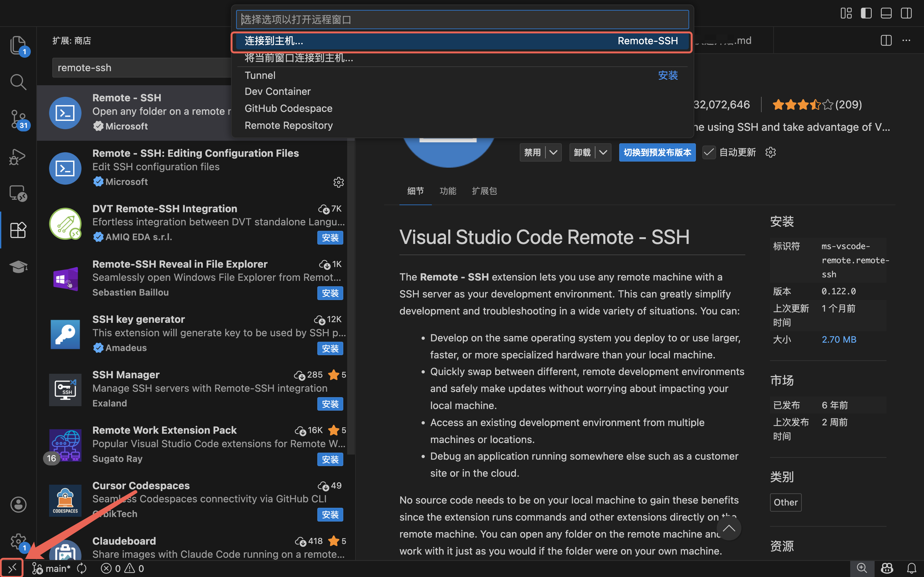Viewport: 924px width, 577px height.
Task: Click the switch to pre-release version button
Action: click(657, 152)
